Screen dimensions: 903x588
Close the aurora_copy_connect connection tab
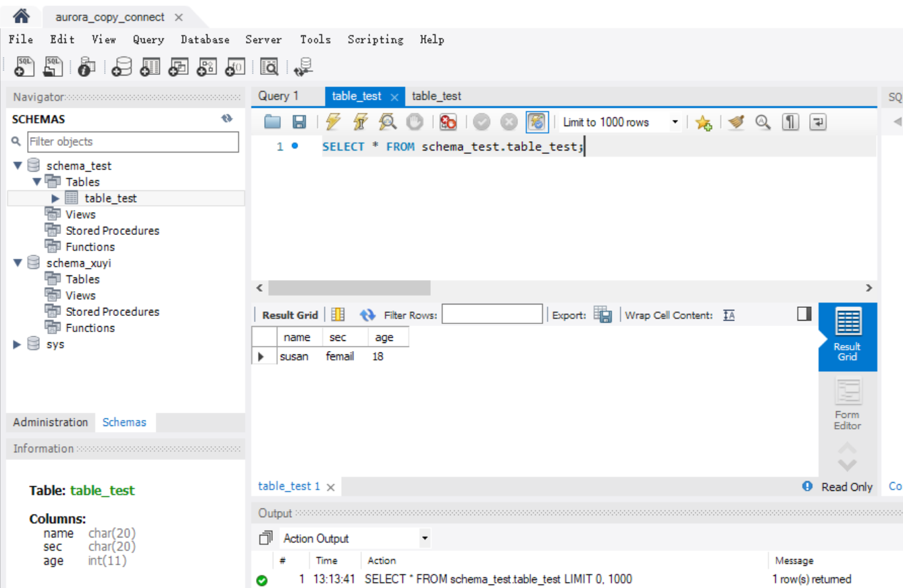click(x=178, y=18)
